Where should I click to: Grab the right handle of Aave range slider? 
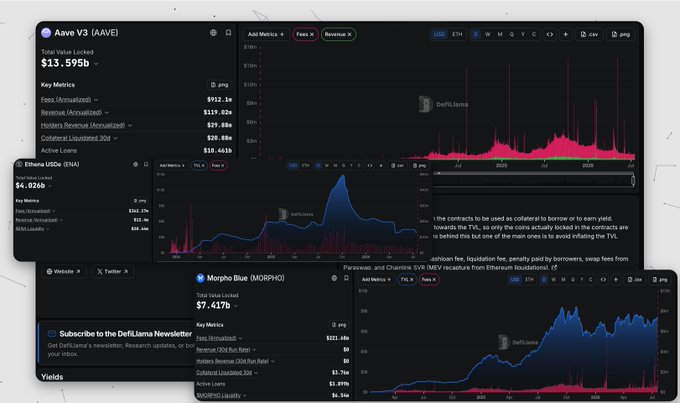633,180
